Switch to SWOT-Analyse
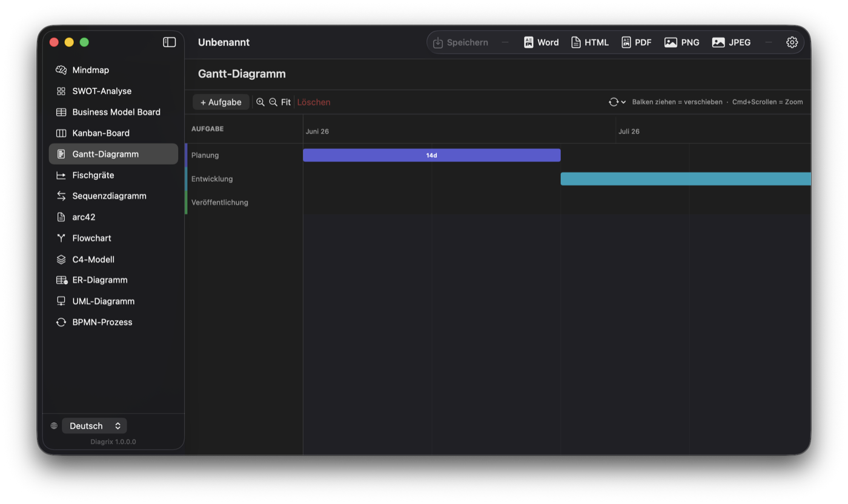The height and width of the screenshot is (504, 848). 113,91
